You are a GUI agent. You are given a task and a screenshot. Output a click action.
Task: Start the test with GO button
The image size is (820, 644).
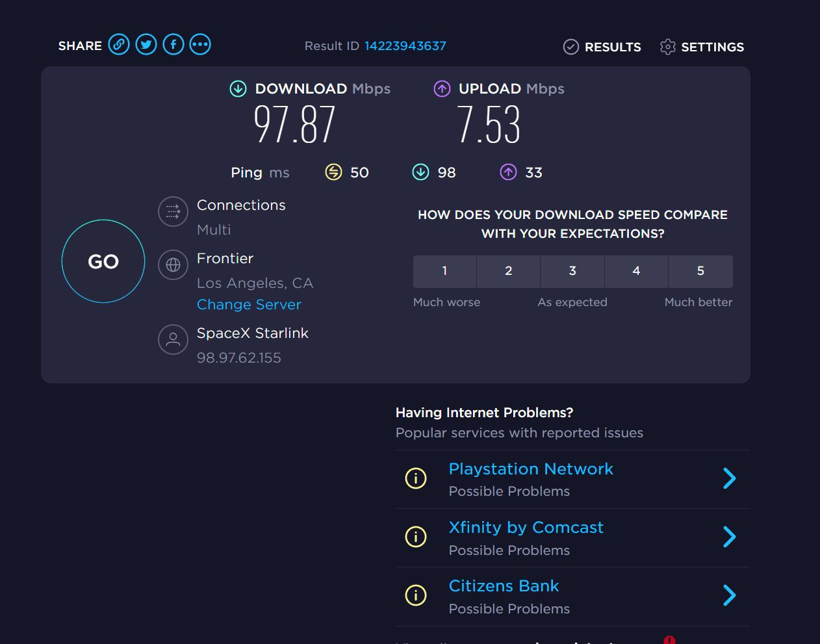pyautogui.click(x=103, y=261)
